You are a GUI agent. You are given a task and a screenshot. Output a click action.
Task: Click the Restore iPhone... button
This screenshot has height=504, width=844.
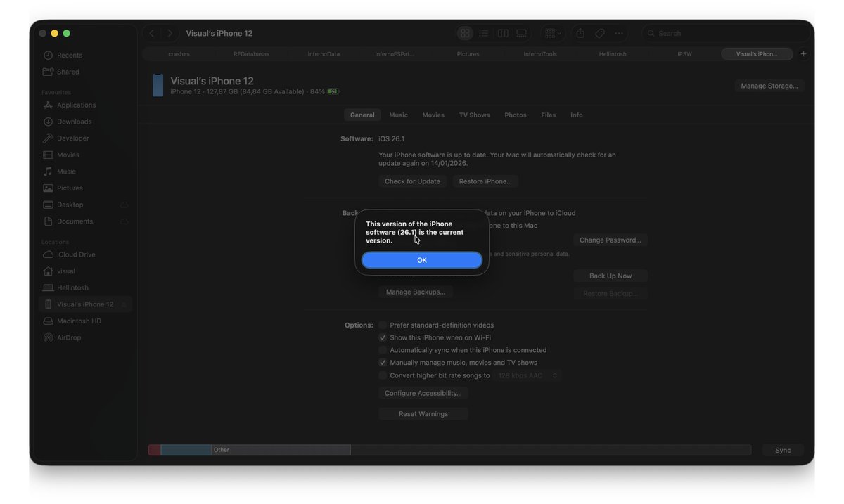point(485,181)
